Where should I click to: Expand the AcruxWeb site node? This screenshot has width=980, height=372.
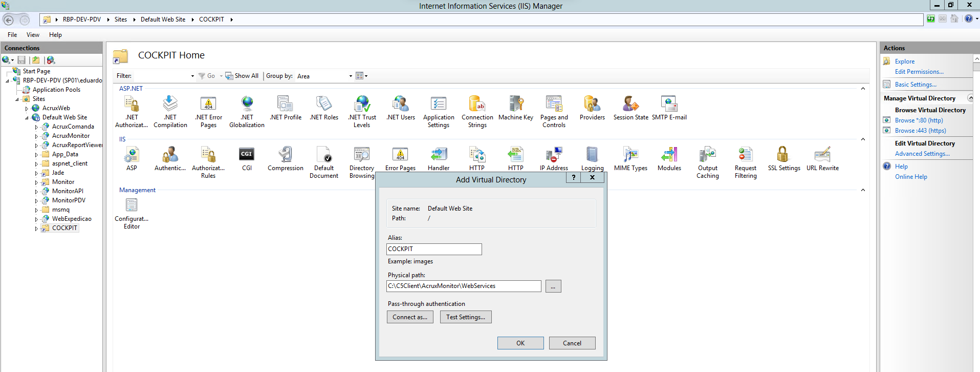27,108
